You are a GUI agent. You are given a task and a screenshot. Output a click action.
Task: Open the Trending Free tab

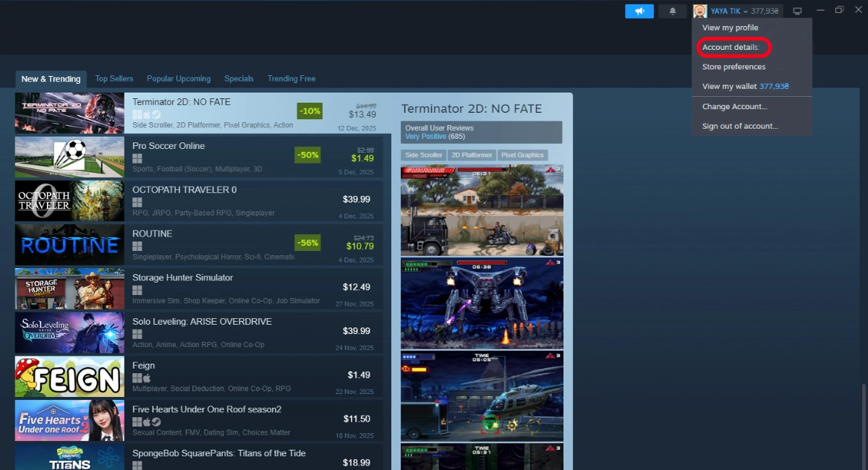pos(292,79)
